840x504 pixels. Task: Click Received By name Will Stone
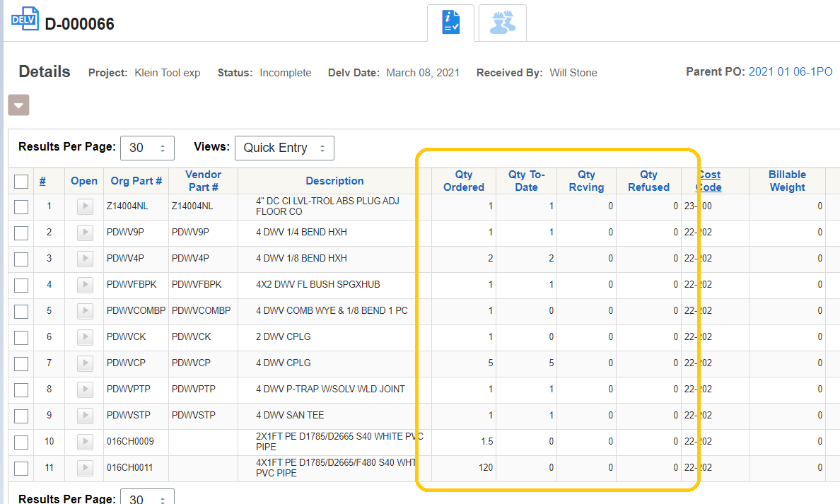tap(573, 73)
